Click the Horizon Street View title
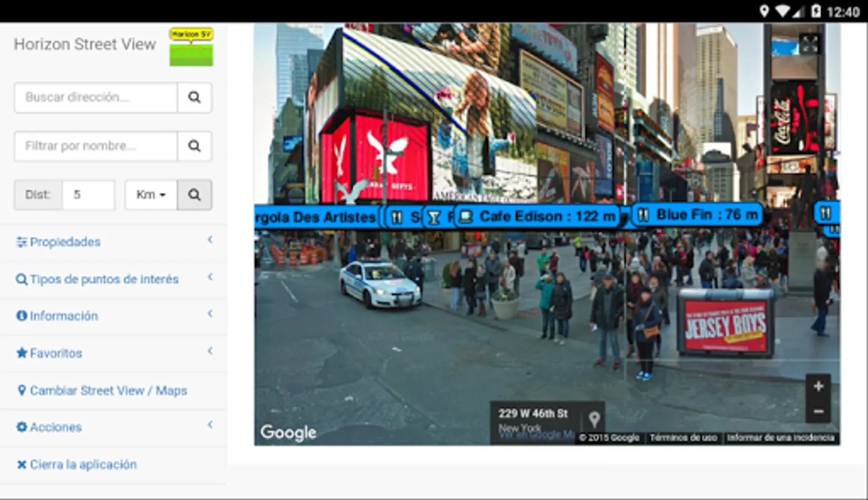868x500 pixels. coord(85,44)
